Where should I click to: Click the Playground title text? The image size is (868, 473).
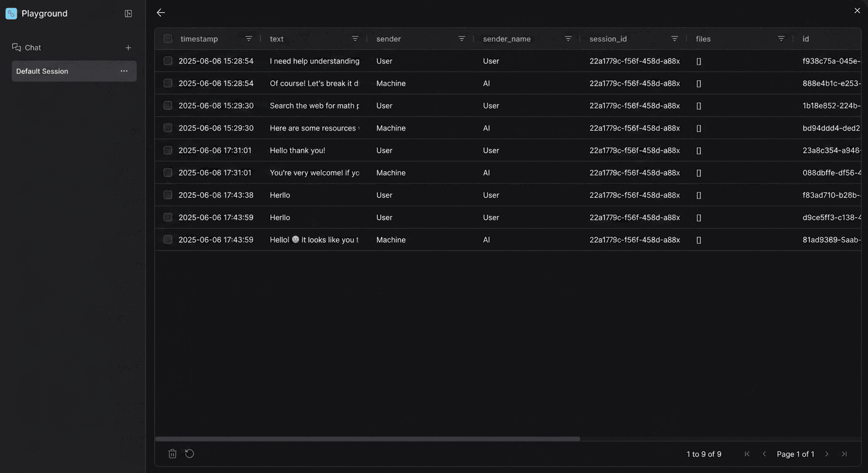click(44, 14)
